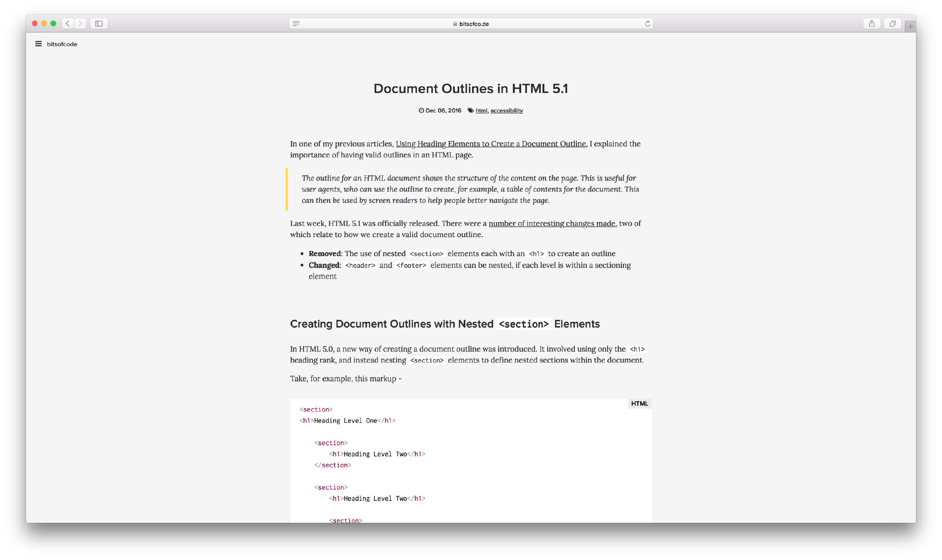The image size is (942, 560).
Task: Click the <footer> inline code text
Action: click(x=411, y=265)
